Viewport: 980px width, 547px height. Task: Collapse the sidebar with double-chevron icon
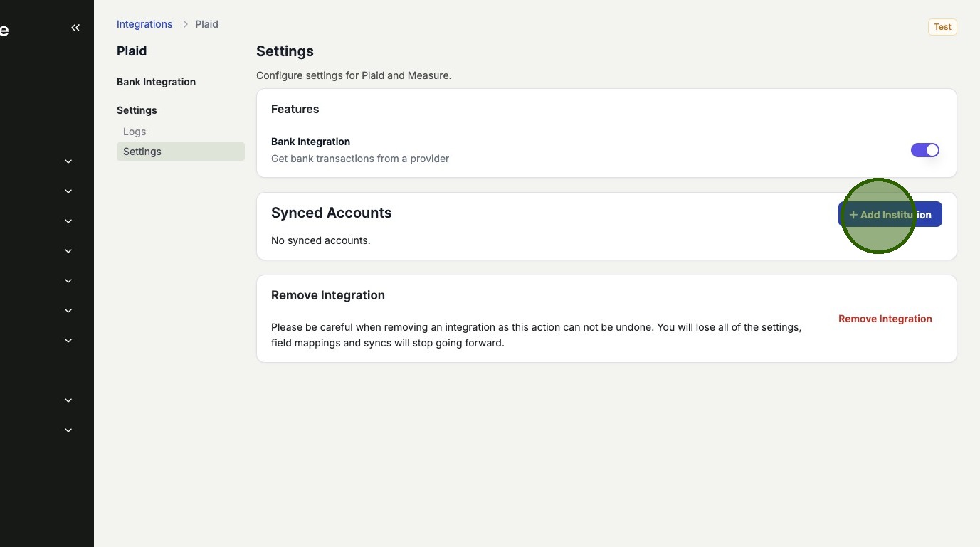click(75, 28)
